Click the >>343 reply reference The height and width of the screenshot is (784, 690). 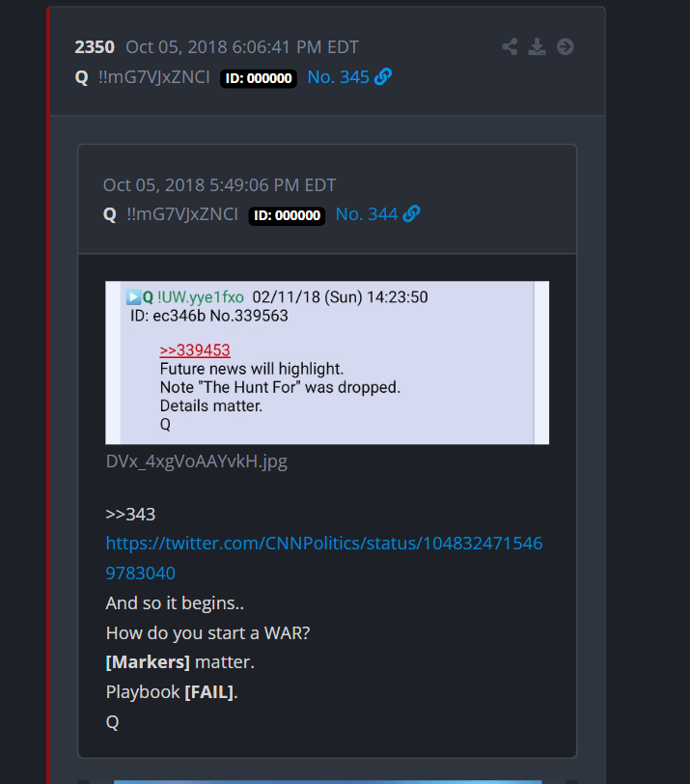click(130, 514)
